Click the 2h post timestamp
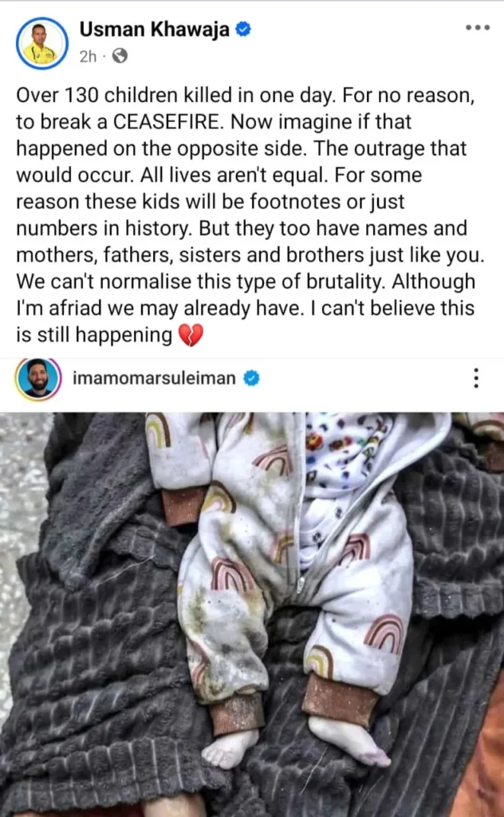Screen dimensions: 504x817 point(88,57)
